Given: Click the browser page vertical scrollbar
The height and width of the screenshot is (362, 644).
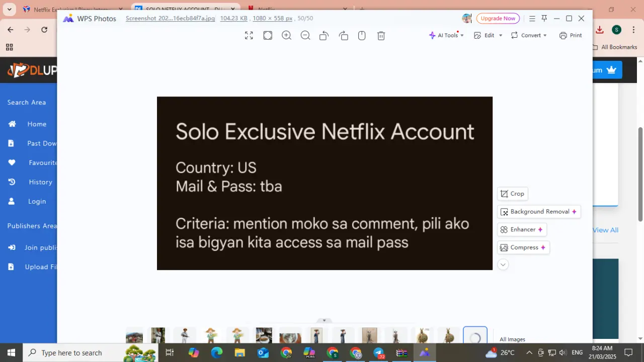Looking at the screenshot, I should [x=640, y=173].
